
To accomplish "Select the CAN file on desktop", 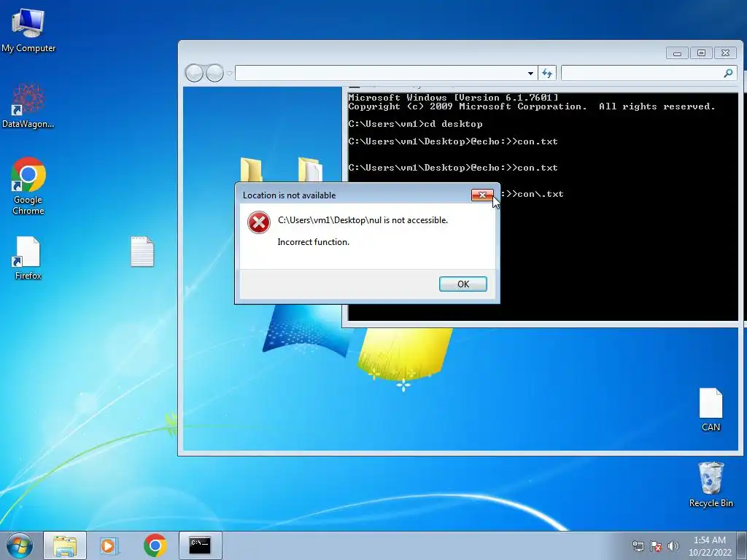I will [711, 410].
